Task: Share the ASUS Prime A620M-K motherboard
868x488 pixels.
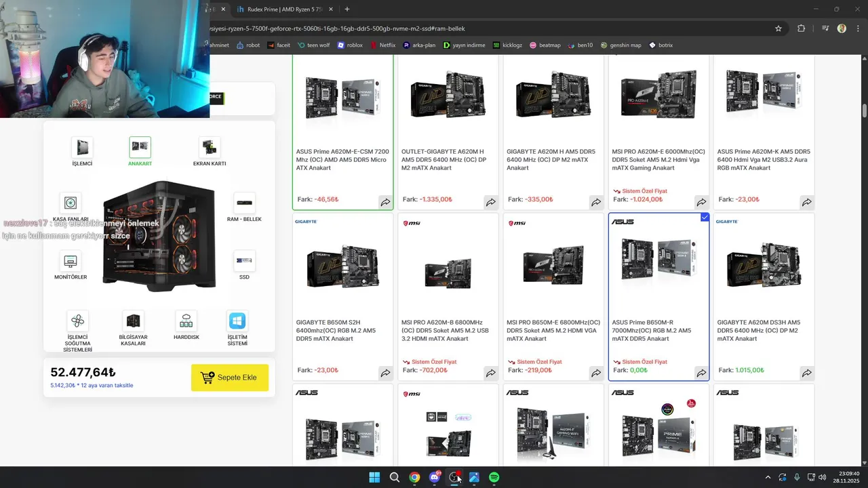Action: [807, 202]
